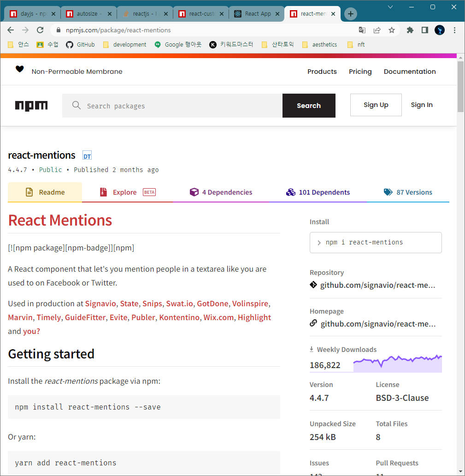The width and height of the screenshot is (465, 476).
Task: Open the 안스 bookmark folder
Action: click(18, 45)
